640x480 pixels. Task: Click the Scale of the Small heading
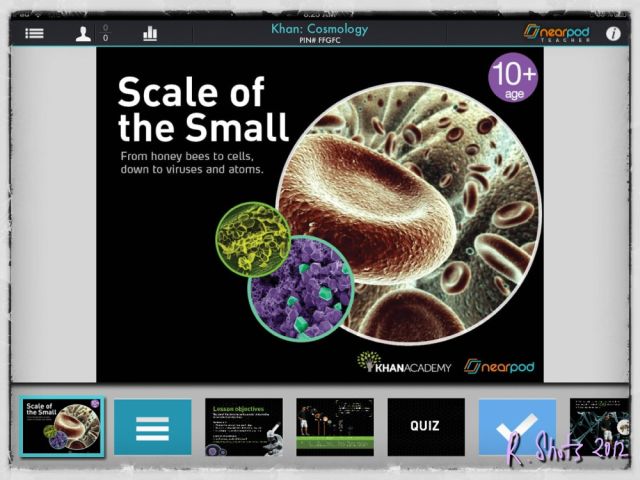203,110
